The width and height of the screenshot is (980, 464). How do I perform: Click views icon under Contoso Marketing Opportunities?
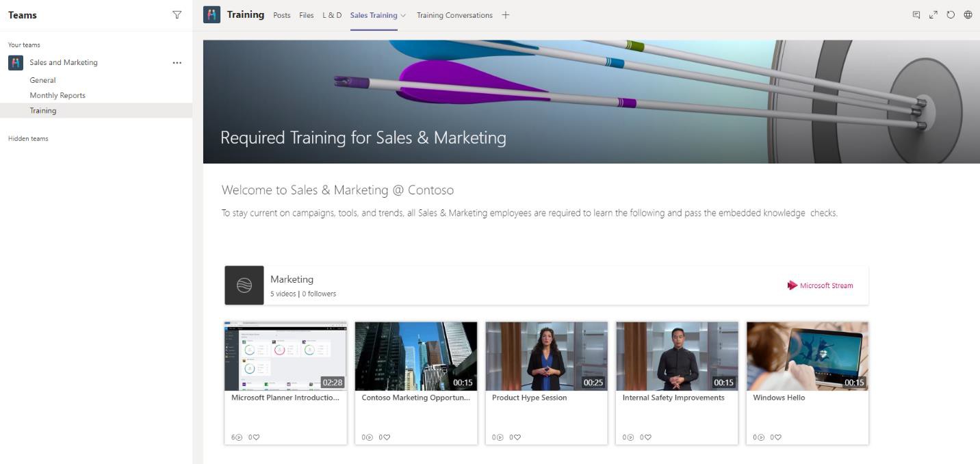pyautogui.click(x=369, y=437)
